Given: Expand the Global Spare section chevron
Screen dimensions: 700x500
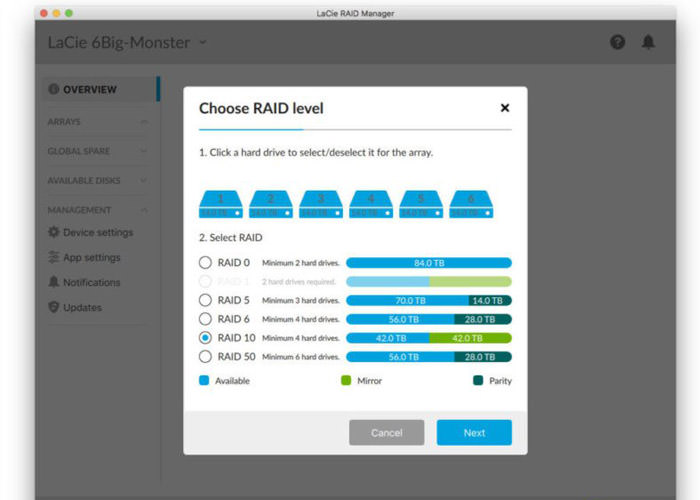Looking at the screenshot, I should (144, 151).
